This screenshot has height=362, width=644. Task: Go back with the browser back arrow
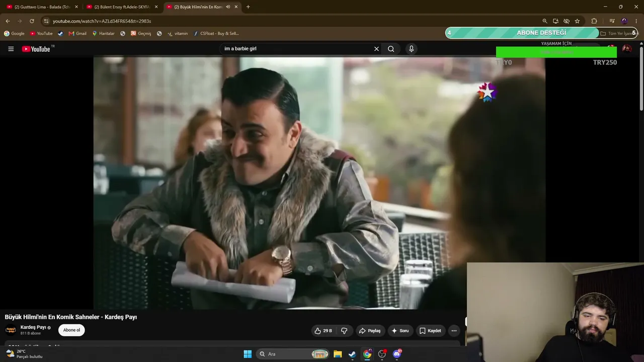click(8, 21)
